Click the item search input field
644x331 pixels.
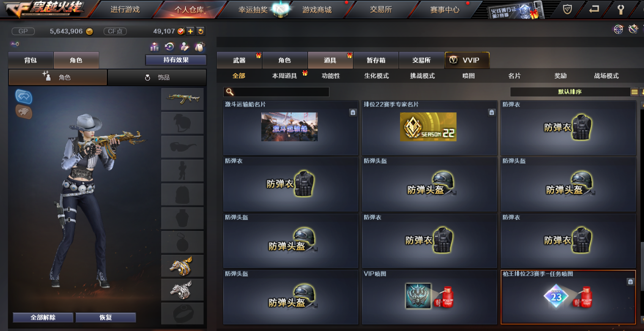(x=277, y=92)
